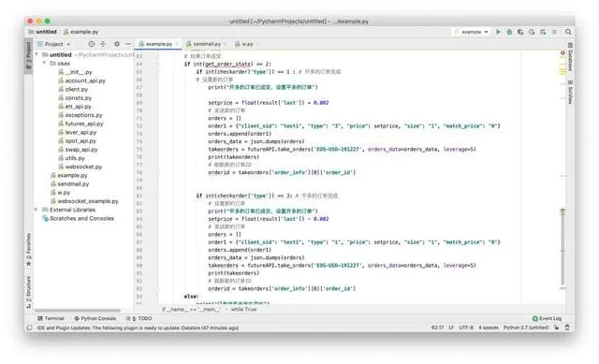Collapse the okex folder

click(44, 63)
